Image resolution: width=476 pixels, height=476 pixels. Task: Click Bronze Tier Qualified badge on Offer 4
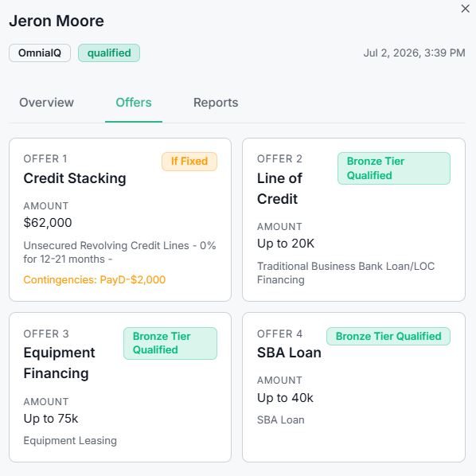pos(388,336)
